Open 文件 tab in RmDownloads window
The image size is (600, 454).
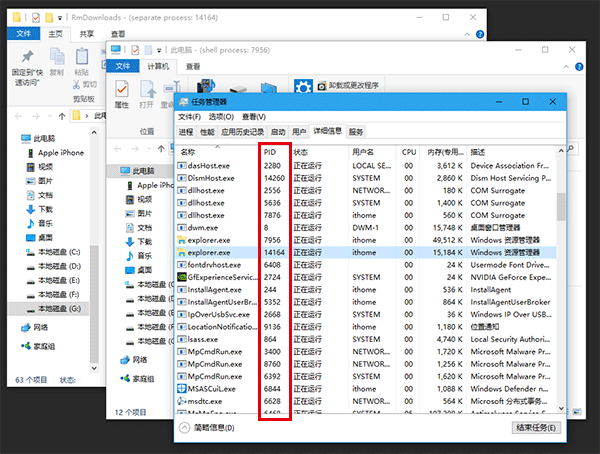pos(24,34)
